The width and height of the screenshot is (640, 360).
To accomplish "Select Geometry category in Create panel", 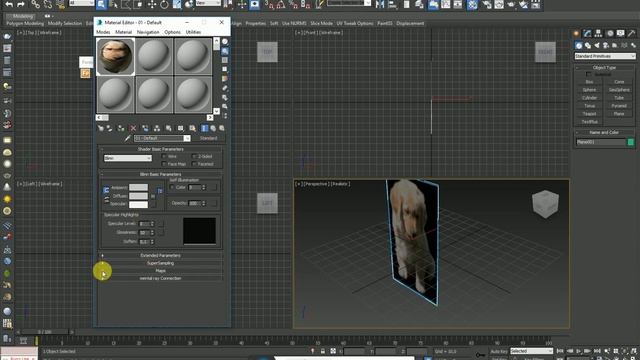I will 578,45.
